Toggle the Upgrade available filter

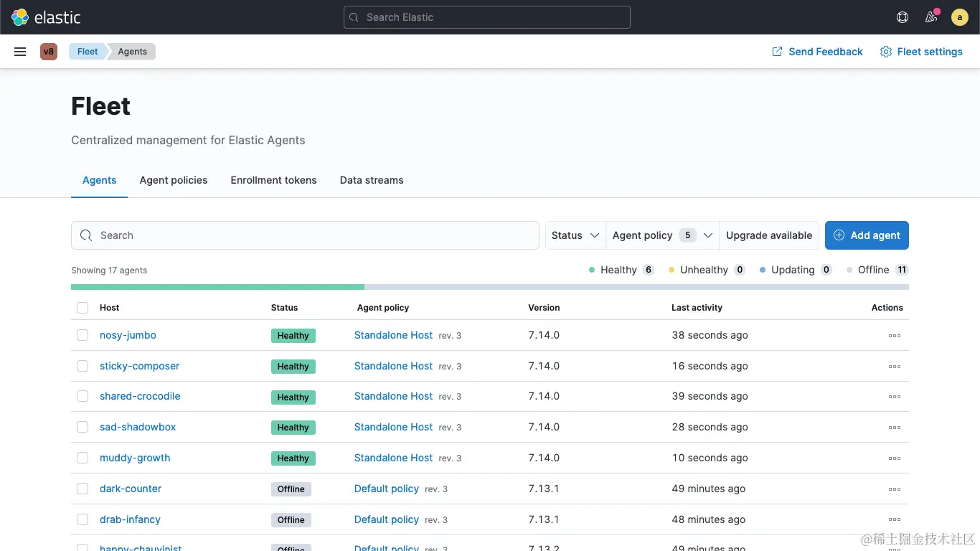pyautogui.click(x=769, y=235)
